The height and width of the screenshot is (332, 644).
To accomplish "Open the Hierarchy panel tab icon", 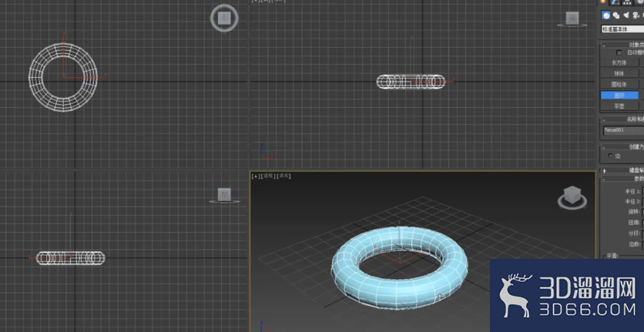I will [627, 2].
